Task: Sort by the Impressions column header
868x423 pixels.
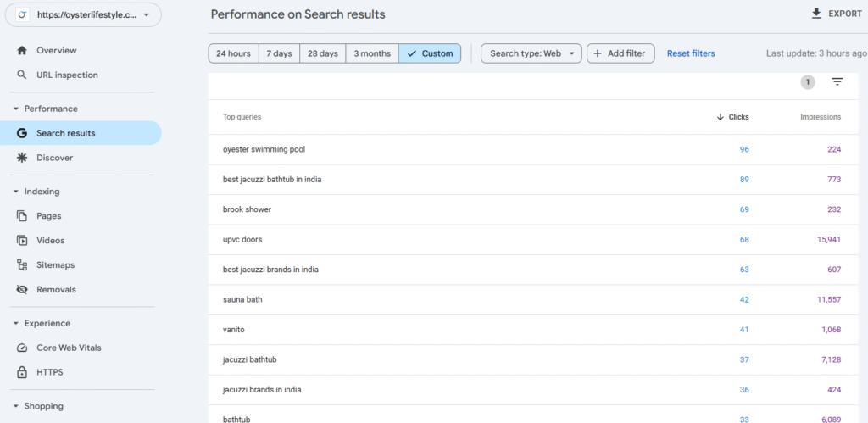Action: [821, 117]
